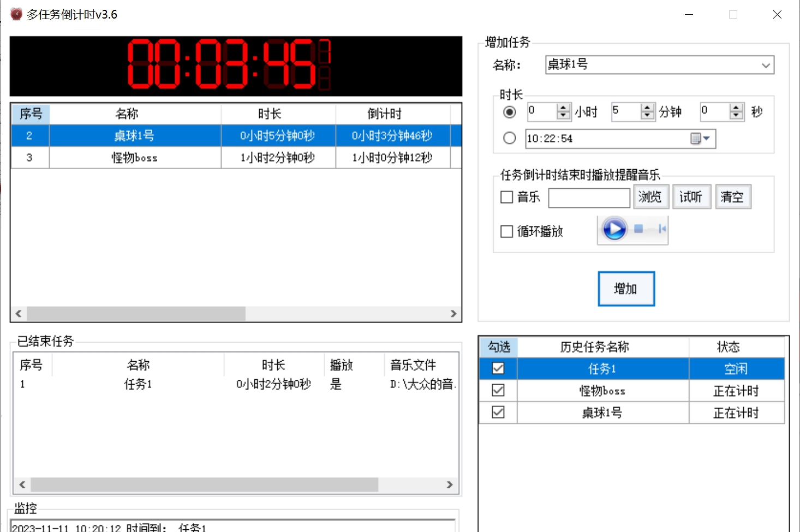This screenshot has height=532, width=800.
Task: Click the 1小时2分钟0秒 duration cell
Action: pyautogui.click(x=278, y=158)
